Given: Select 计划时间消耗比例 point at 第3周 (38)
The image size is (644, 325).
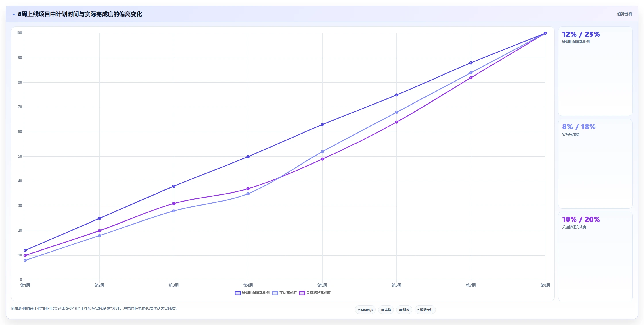Looking at the screenshot, I should pos(174,186).
